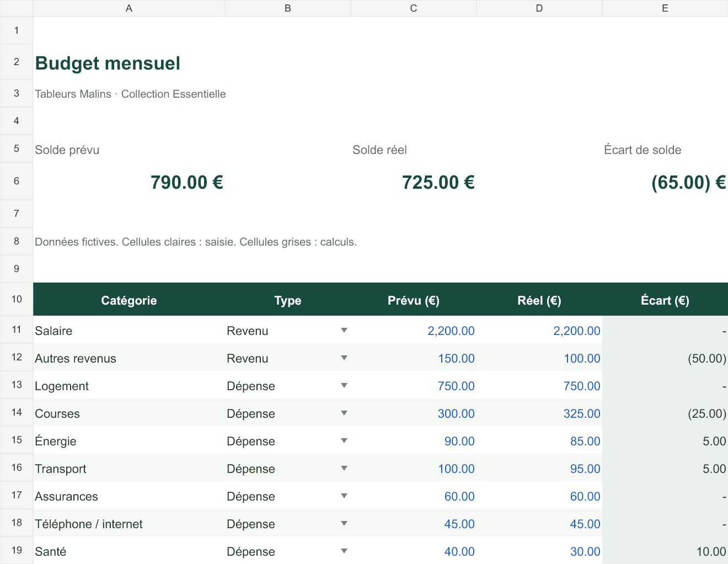
Task: Select the Autres revenus category cell
Action: click(129, 358)
